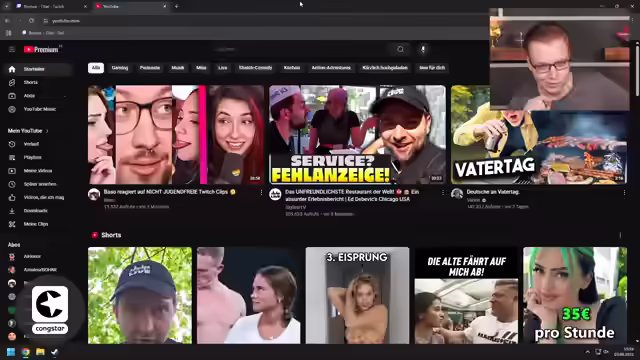Play the VATERTAG video thumbnail

(x=539, y=148)
